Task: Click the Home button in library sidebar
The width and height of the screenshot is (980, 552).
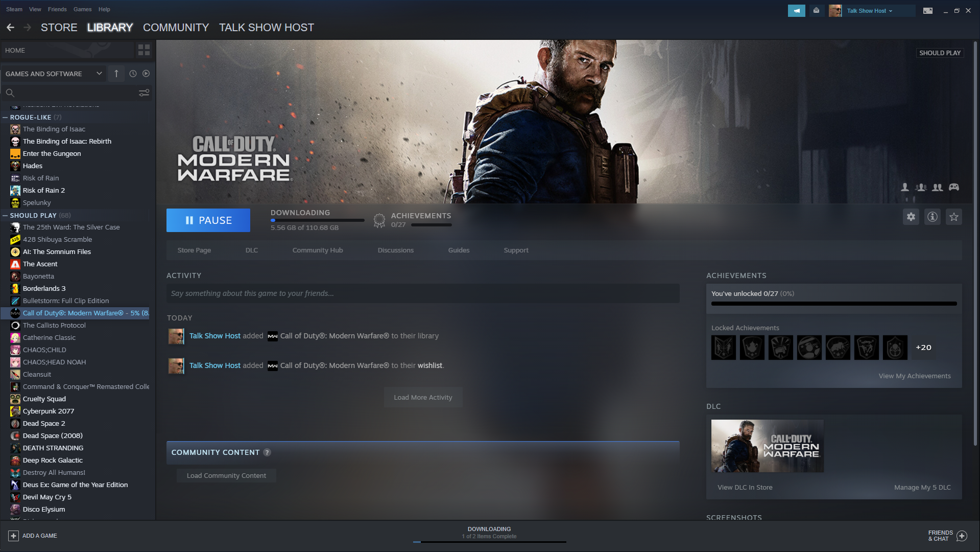Action: pos(67,50)
